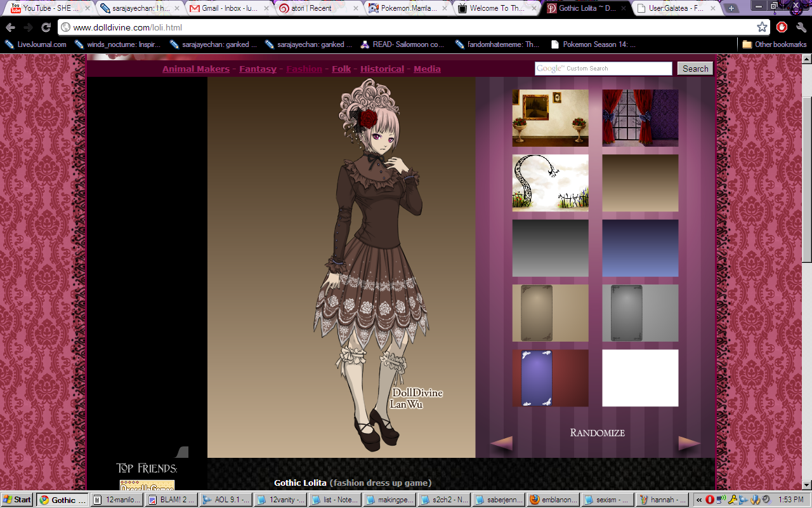
Task: Pick the blue gradient background swatch
Action: (x=639, y=248)
